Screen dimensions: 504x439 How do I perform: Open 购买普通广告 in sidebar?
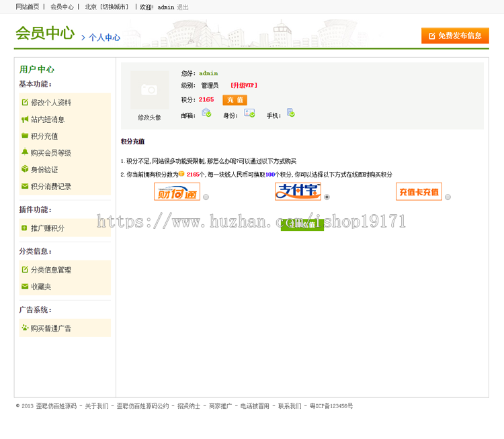[51, 328]
